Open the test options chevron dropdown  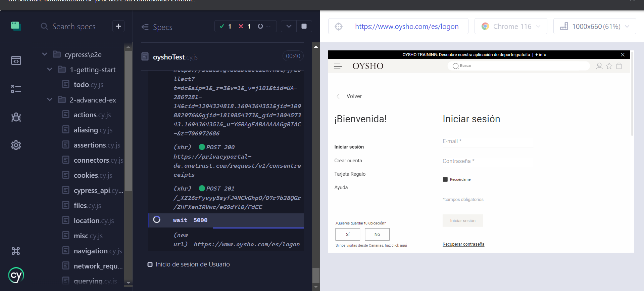click(x=289, y=26)
